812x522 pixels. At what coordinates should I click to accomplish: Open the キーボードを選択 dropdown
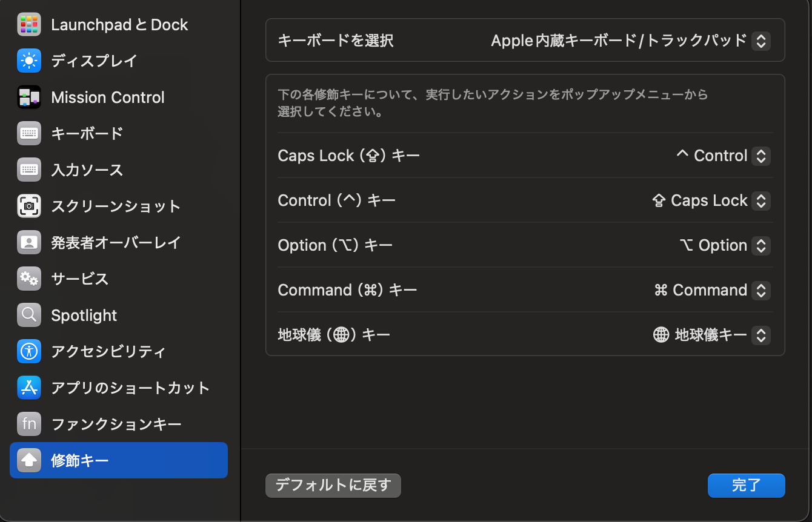tap(761, 41)
